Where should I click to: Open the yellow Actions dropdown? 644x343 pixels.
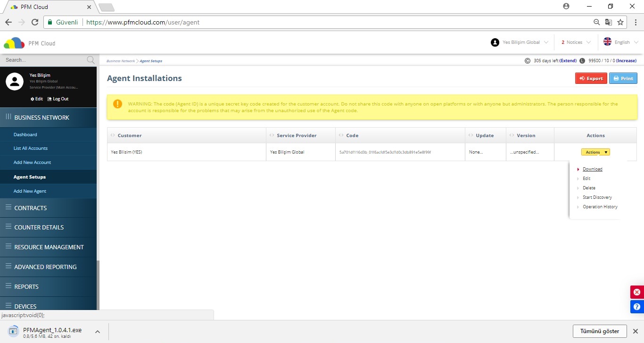595,152
